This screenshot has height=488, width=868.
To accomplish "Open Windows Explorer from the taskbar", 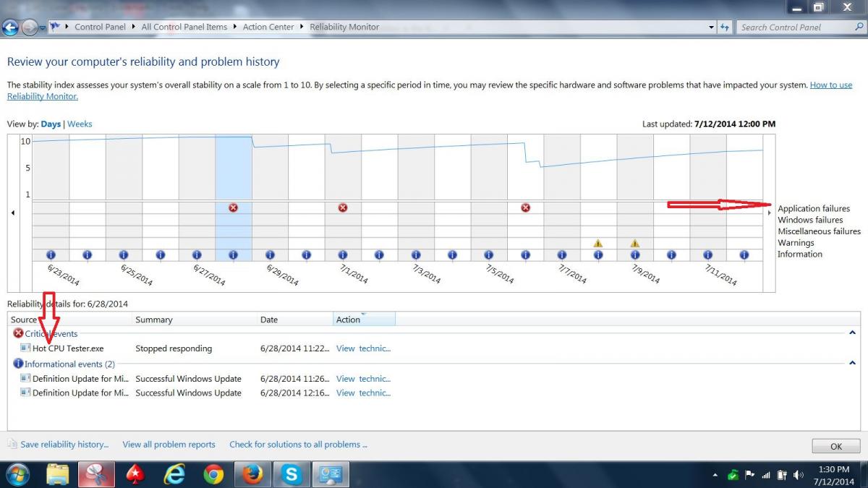I will pos(58,474).
